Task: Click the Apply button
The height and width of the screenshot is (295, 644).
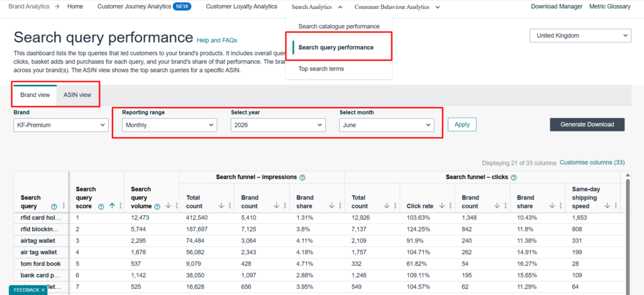Action: pyautogui.click(x=462, y=125)
